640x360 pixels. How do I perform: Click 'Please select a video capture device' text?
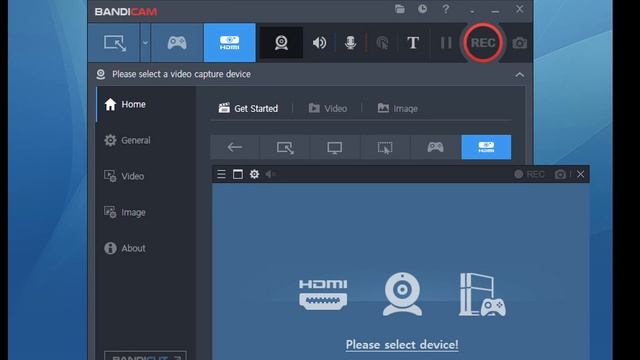[181, 74]
